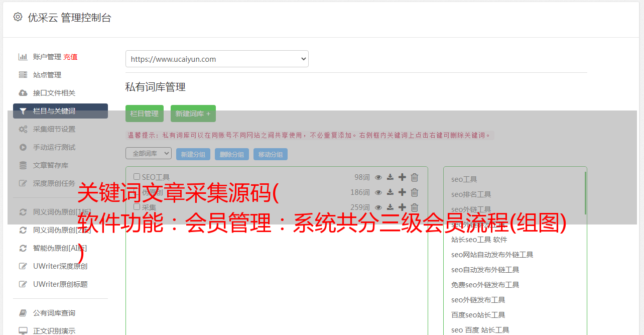Select 栏目与关键词 sidebar item
644x335 pixels.
click(x=60, y=111)
